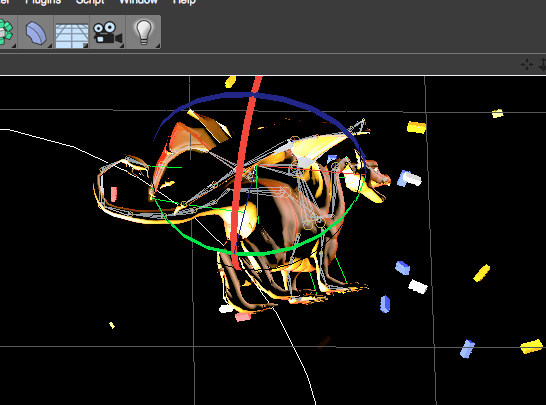546x405 pixels.
Task: Add a Light with the bulb icon
Action: [143, 32]
